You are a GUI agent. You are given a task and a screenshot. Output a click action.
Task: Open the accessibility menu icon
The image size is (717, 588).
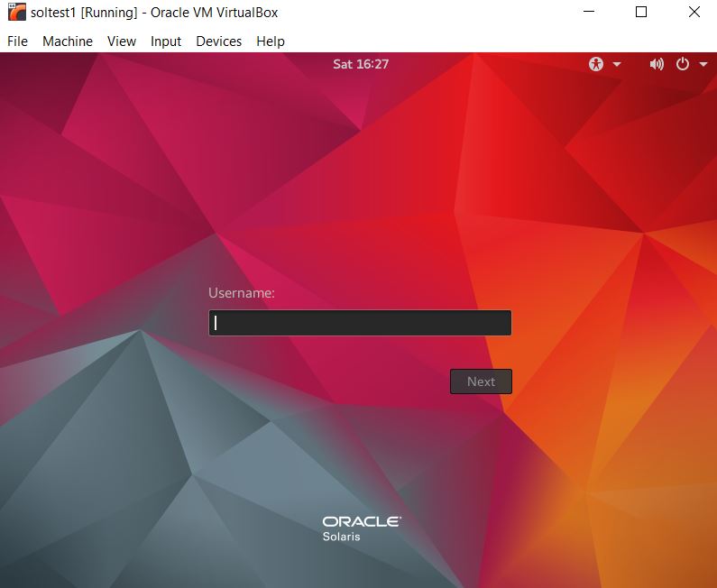[x=596, y=64]
